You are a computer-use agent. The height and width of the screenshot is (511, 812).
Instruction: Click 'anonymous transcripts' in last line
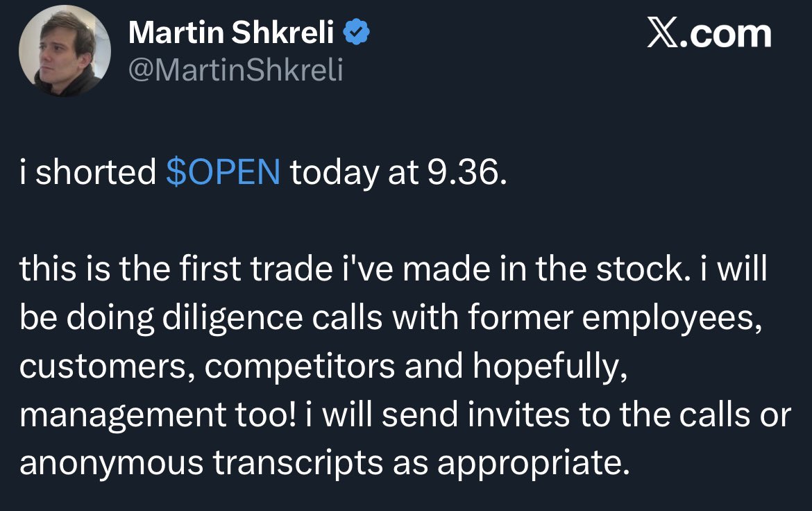[x=201, y=463]
